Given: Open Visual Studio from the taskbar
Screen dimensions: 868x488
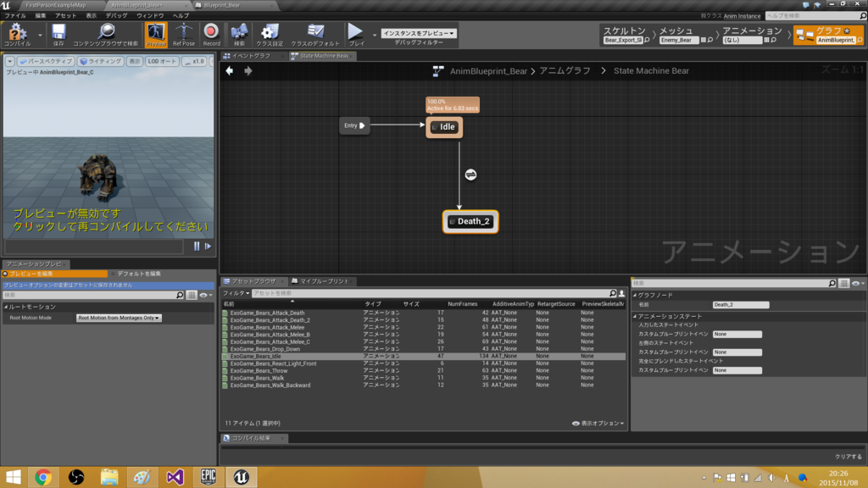Looking at the screenshot, I should tap(175, 477).
